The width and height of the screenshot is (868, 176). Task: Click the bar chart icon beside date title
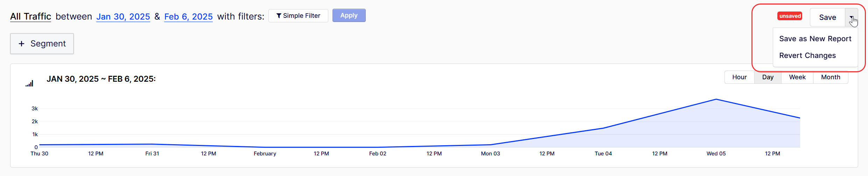[x=29, y=83]
